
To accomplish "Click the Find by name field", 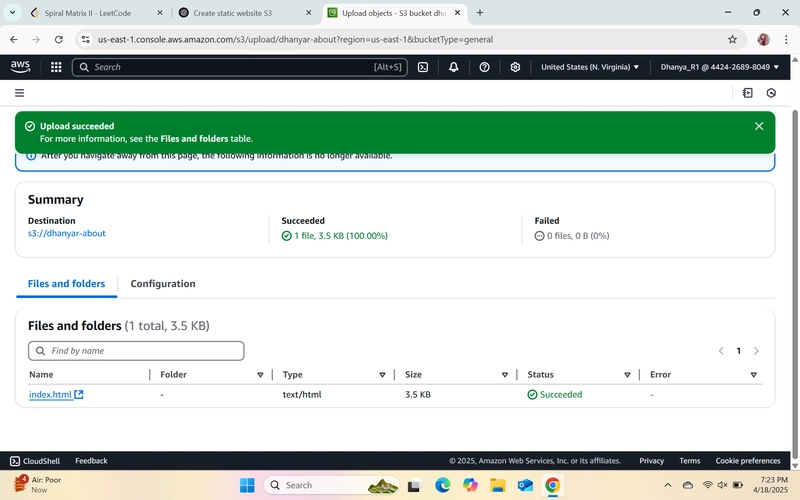I will coord(136,351).
